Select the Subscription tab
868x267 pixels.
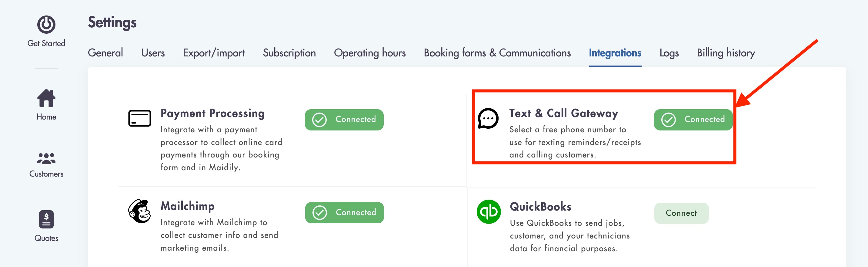[289, 53]
